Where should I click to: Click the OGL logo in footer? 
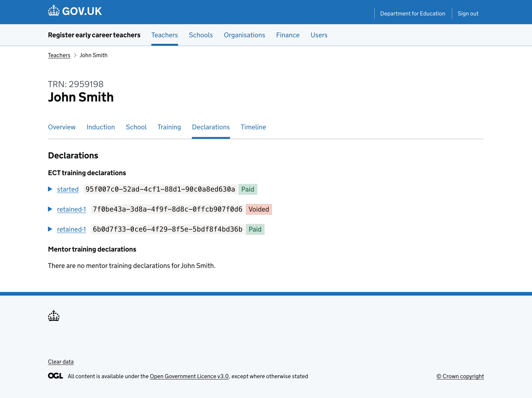tap(55, 376)
